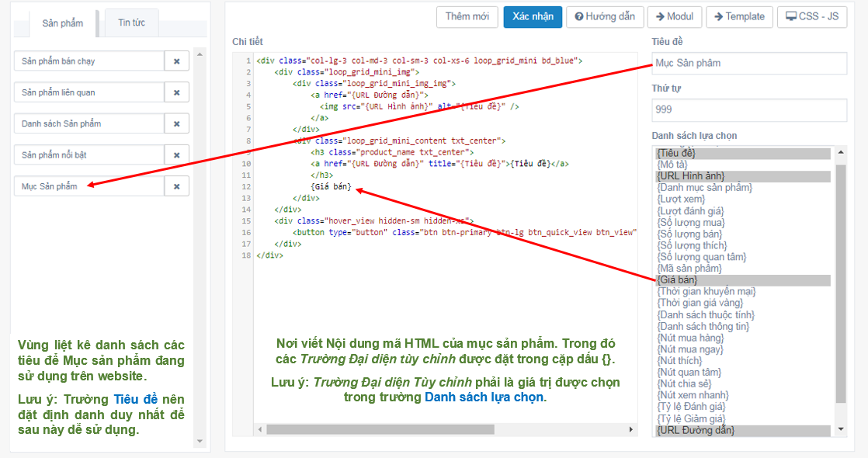Select {Thời gian giá vàng} option
868x458 pixels.
[x=743, y=303]
